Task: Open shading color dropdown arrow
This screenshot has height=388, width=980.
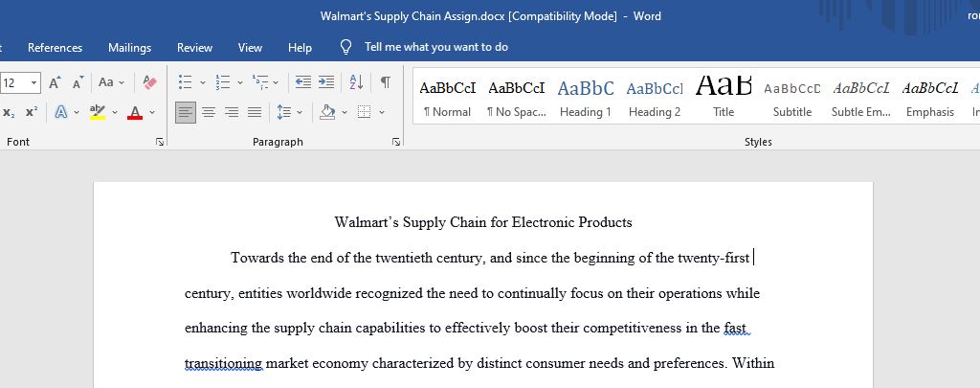Action: [345, 113]
